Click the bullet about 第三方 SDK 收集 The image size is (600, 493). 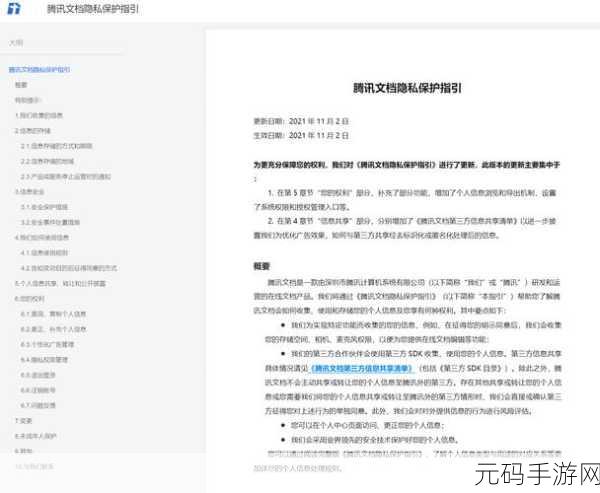[413, 382]
